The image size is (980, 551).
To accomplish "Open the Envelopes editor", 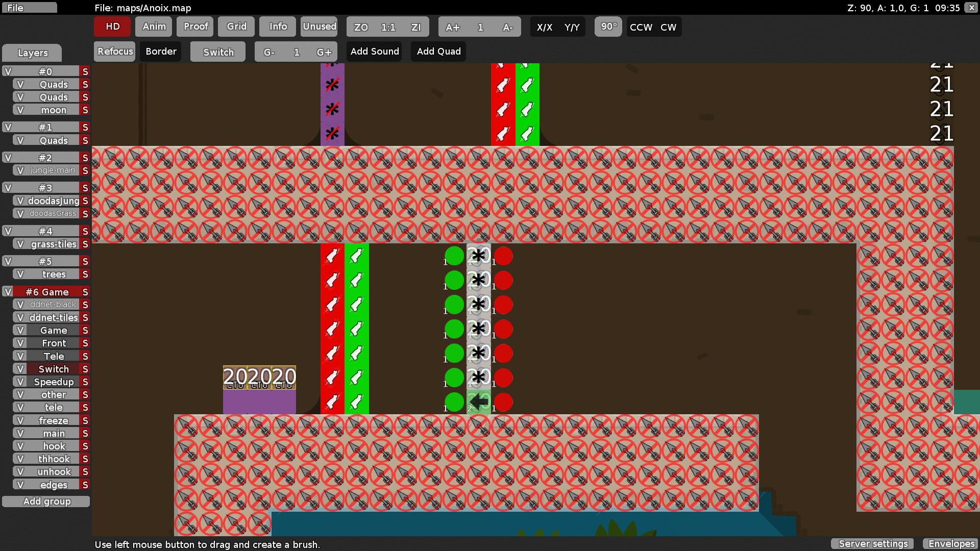I will click(950, 544).
